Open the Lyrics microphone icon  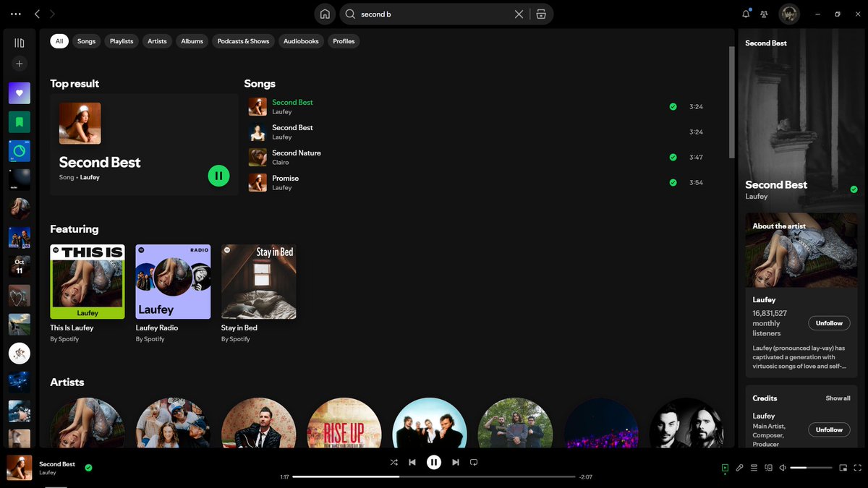pyautogui.click(x=739, y=468)
